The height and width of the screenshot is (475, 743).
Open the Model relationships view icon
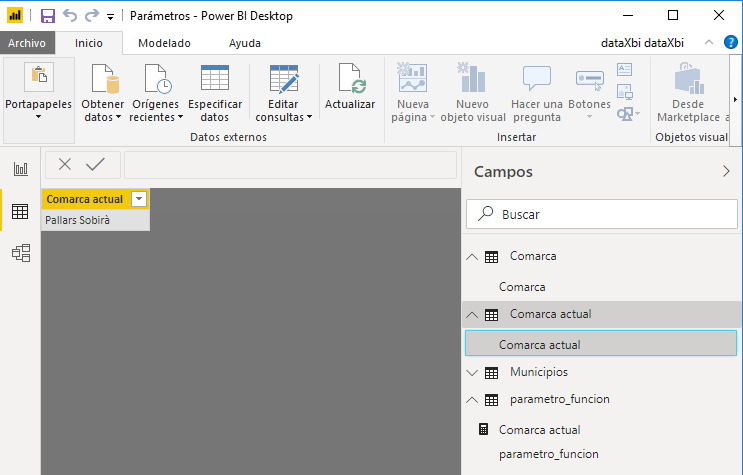coord(20,253)
